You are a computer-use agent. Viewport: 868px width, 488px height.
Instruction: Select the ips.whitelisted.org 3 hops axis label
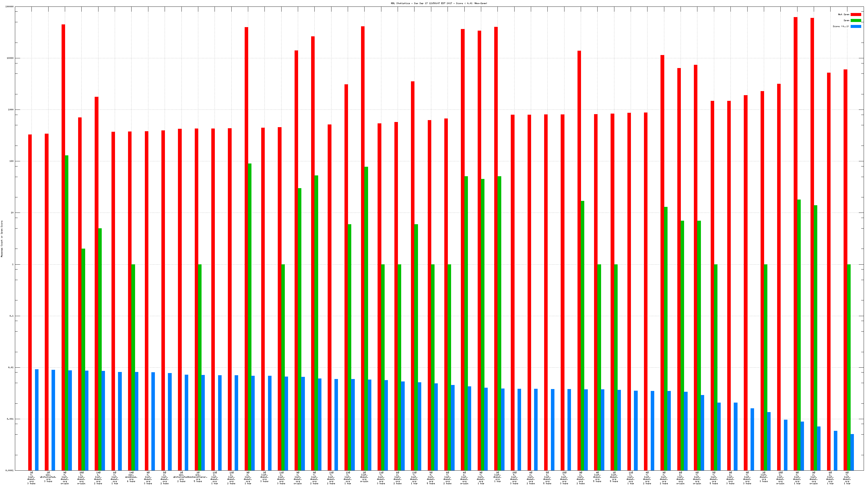click(48, 477)
